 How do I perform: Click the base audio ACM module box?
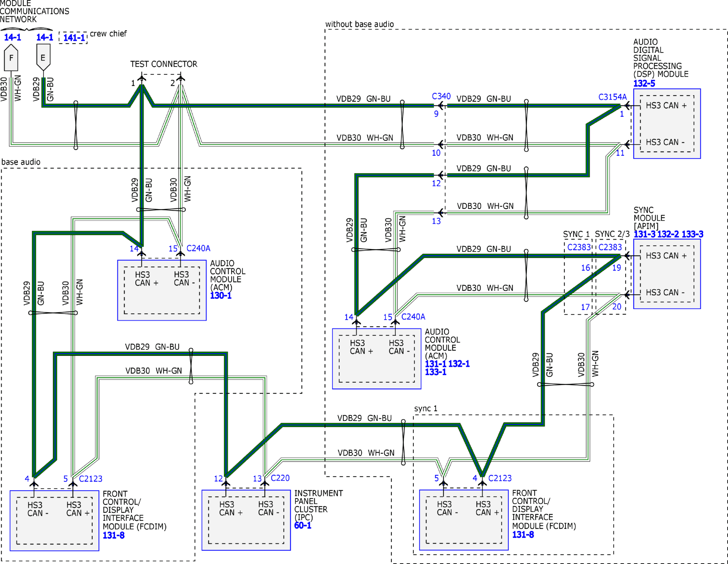tap(162, 290)
